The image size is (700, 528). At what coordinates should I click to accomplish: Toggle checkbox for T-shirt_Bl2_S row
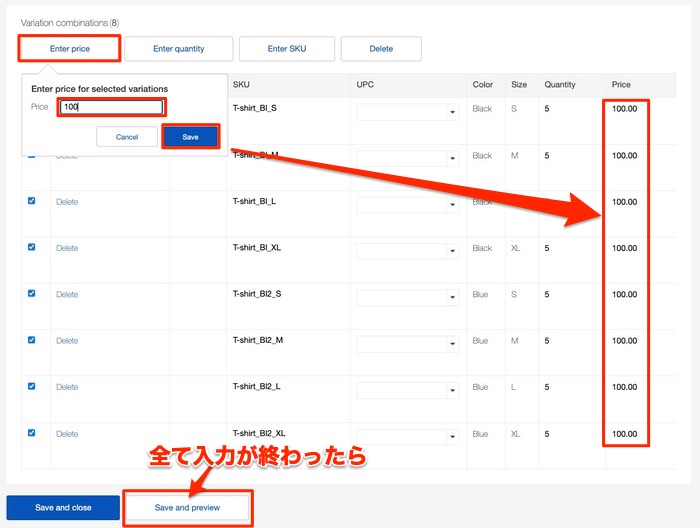pyautogui.click(x=31, y=294)
